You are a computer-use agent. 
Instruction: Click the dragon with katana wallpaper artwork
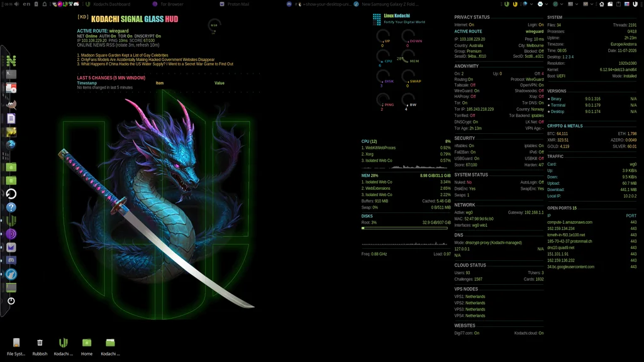pos(158,203)
